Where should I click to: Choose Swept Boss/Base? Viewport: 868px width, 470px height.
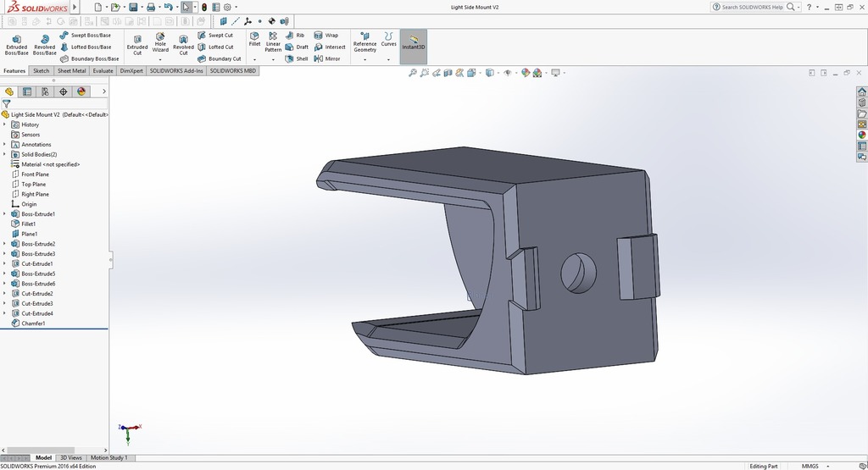[x=86, y=35]
